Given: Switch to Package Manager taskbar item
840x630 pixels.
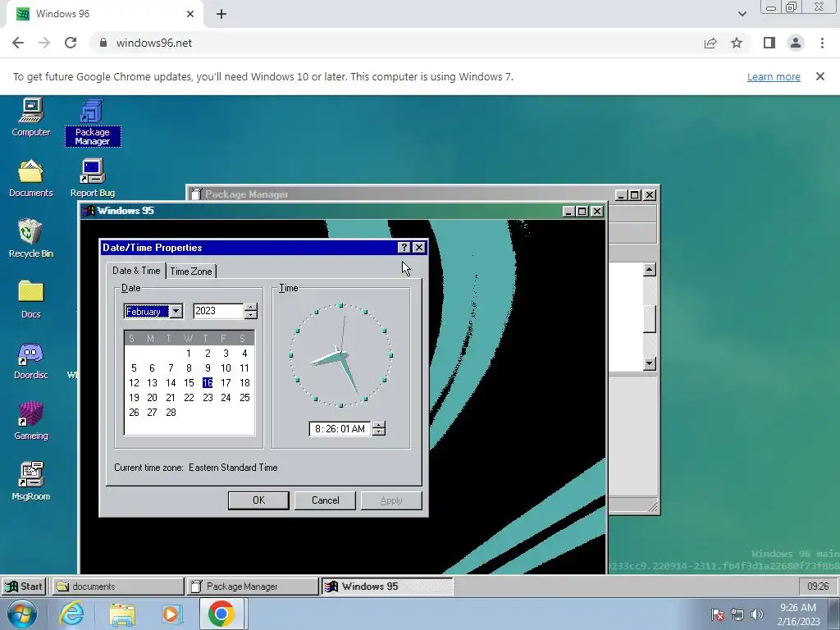Looking at the screenshot, I should point(253,586).
